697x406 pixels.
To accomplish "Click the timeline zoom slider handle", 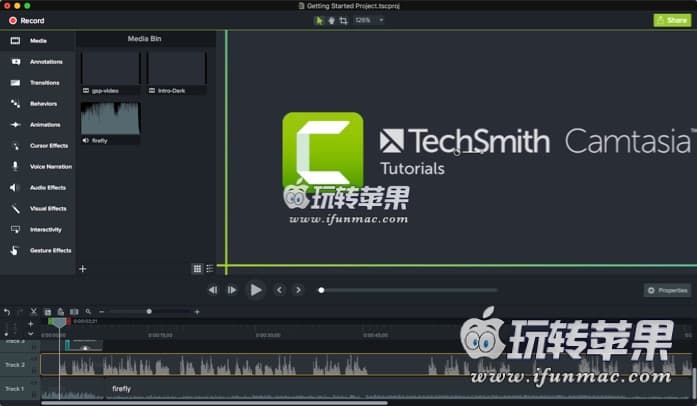I will tap(149, 312).
